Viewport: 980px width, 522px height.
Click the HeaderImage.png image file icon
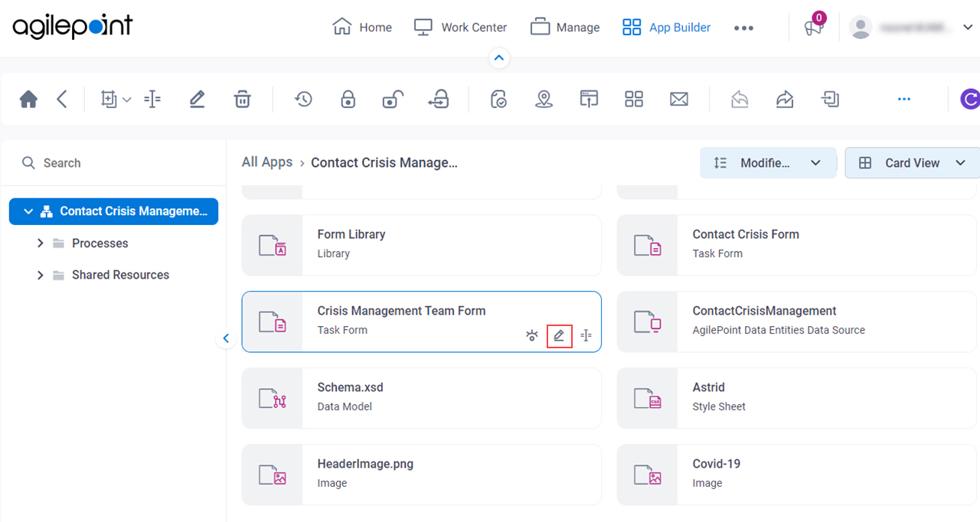click(x=272, y=475)
